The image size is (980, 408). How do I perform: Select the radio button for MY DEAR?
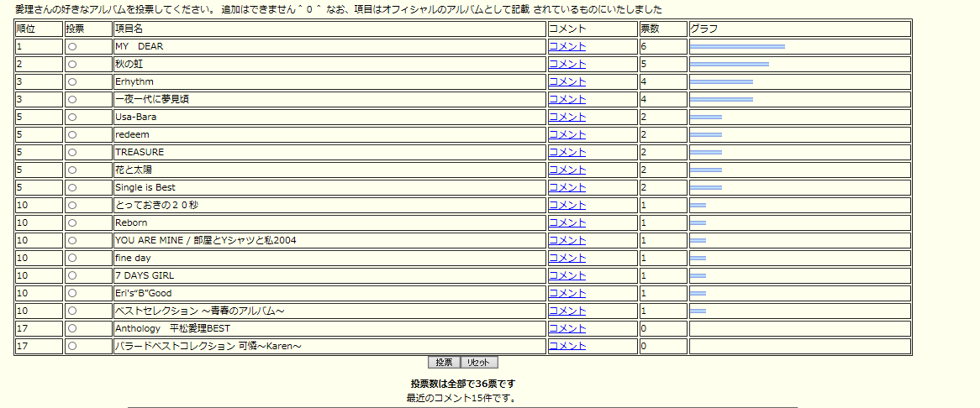tap(72, 47)
